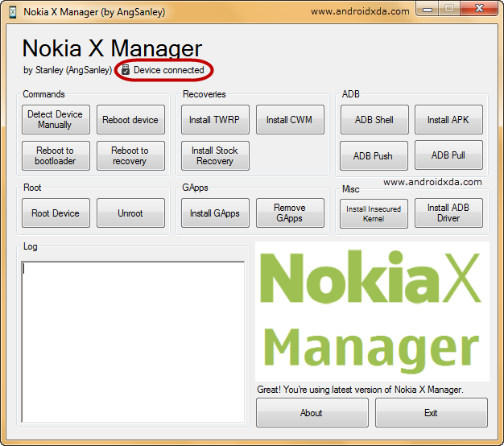Click Root Device button
The width and height of the screenshot is (504, 446).
click(56, 213)
